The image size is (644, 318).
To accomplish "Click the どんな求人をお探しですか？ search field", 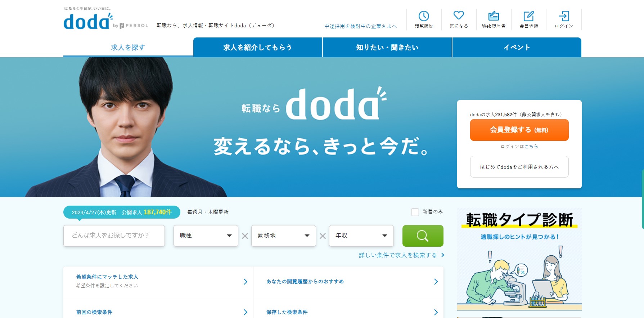I will point(114,236).
